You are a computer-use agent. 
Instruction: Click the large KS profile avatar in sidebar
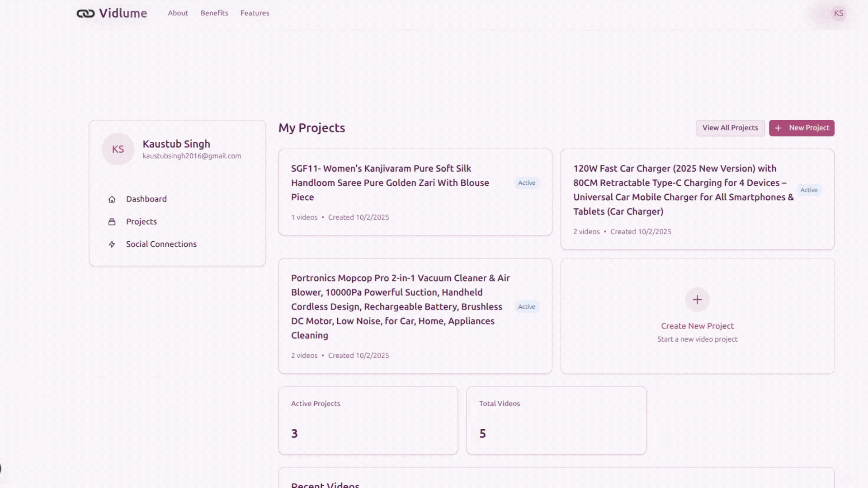118,149
